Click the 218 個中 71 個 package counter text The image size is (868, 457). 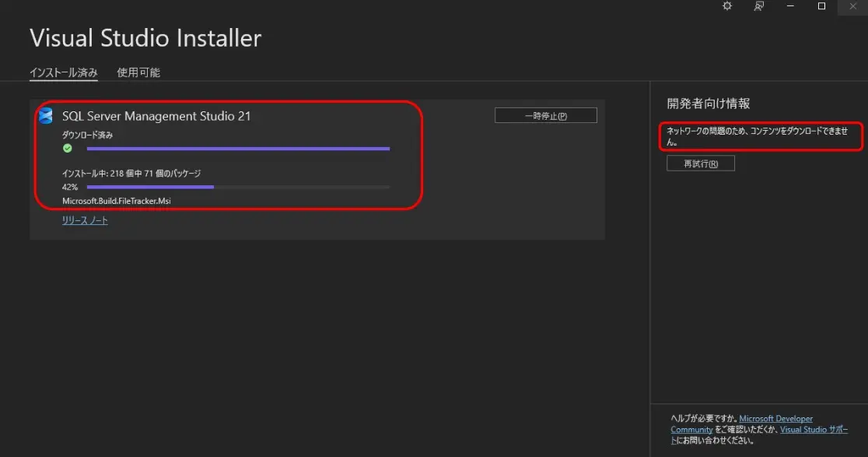132,173
